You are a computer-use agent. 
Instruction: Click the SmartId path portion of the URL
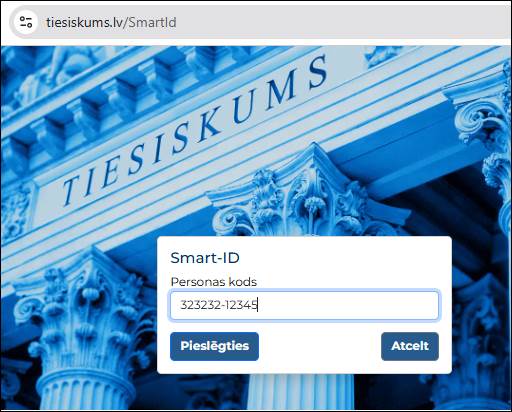click(150, 22)
